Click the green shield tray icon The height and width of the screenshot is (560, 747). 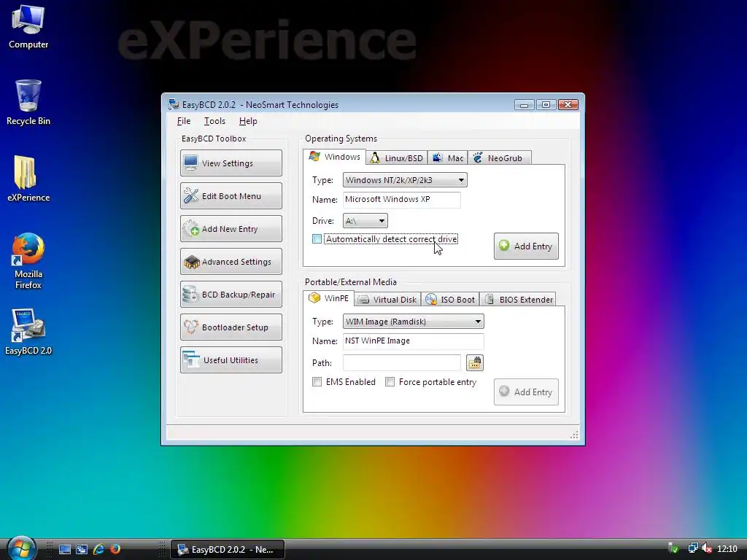[673, 549]
